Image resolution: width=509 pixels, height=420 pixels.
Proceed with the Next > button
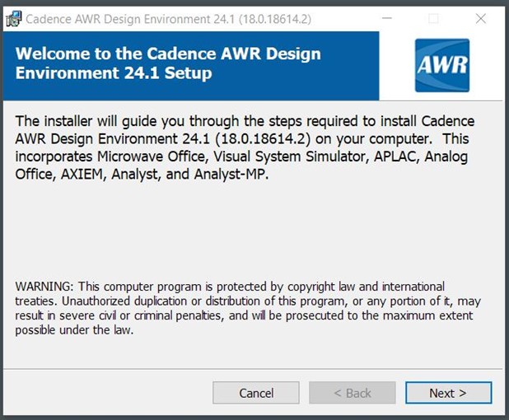point(448,393)
